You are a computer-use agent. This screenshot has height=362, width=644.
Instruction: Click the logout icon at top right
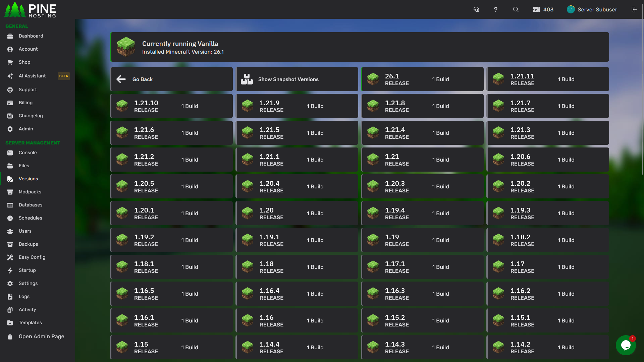point(634,9)
